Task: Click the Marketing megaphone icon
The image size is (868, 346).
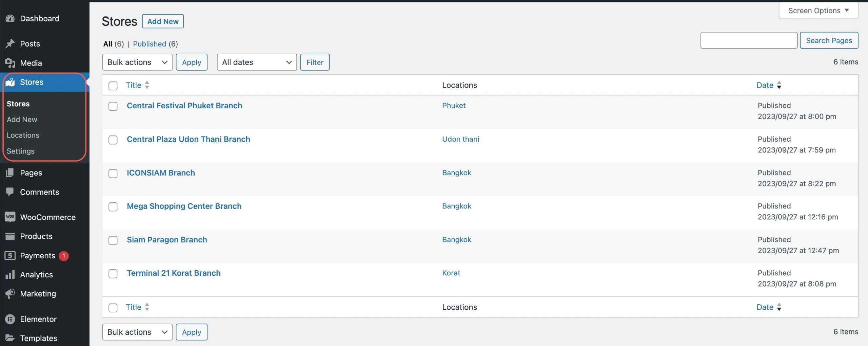Action: pos(10,294)
